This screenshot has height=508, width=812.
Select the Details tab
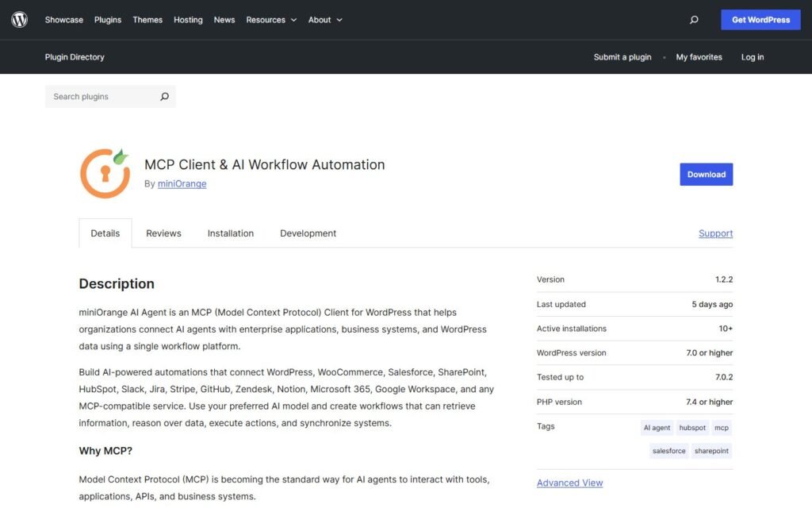(x=105, y=233)
